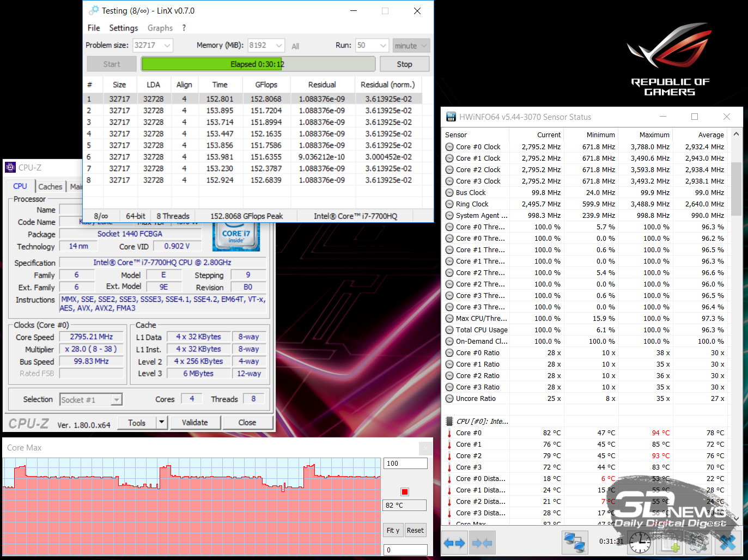Click the HWiNFO64 title bar icon

click(x=451, y=117)
